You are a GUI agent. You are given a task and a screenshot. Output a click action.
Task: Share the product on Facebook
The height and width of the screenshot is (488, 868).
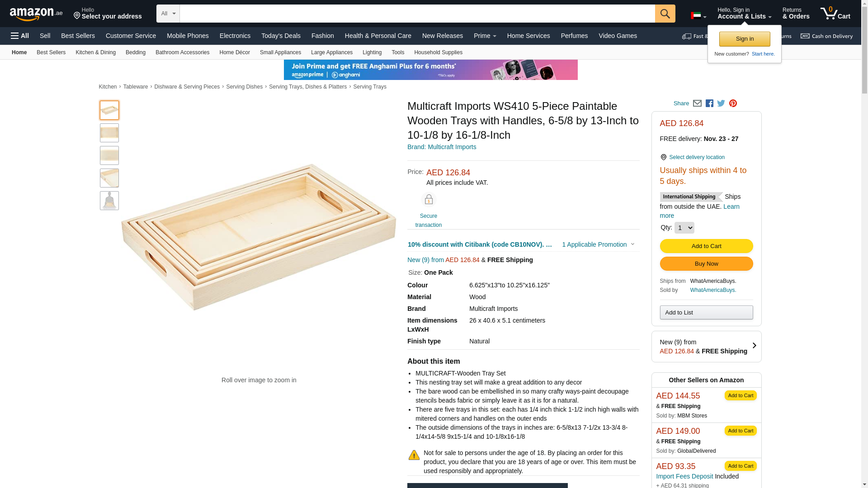709,103
